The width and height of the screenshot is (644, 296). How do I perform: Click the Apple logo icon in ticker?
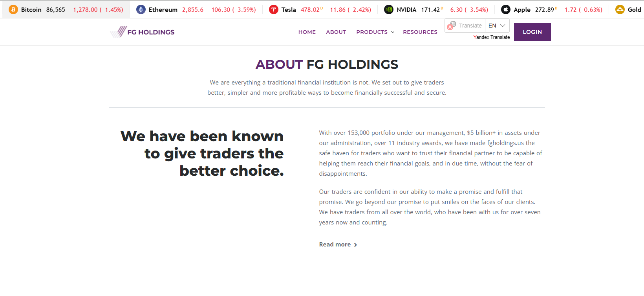coord(506,9)
